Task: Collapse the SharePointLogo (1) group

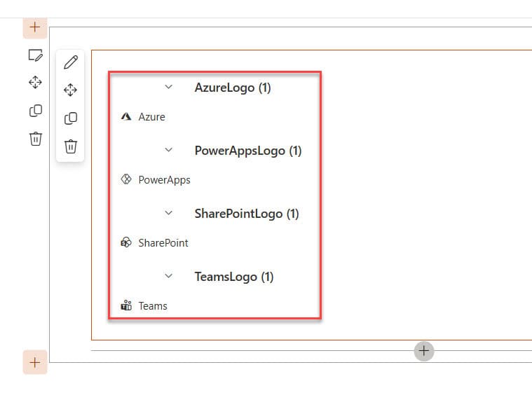Action: coord(169,213)
